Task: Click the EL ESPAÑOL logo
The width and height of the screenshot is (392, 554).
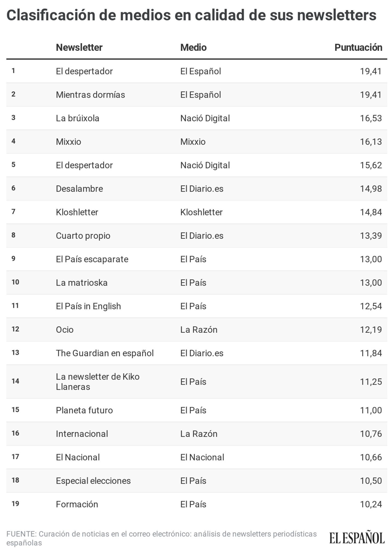Action: pos(357,538)
